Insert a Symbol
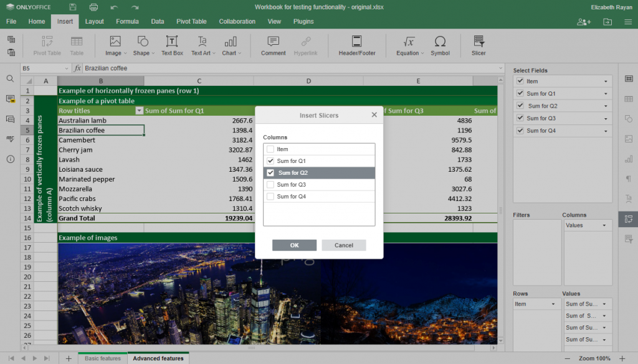The width and height of the screenshot is (638, 364). point(440,45)
